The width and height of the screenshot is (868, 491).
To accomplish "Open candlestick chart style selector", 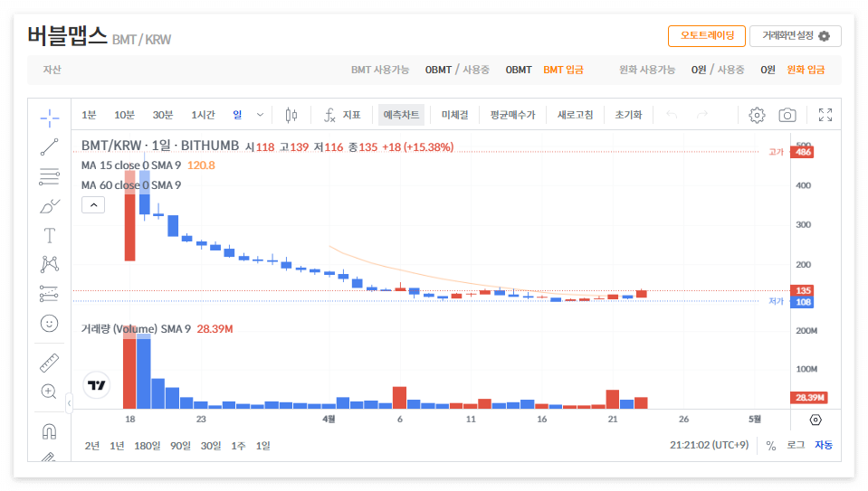I will [291, 115].
